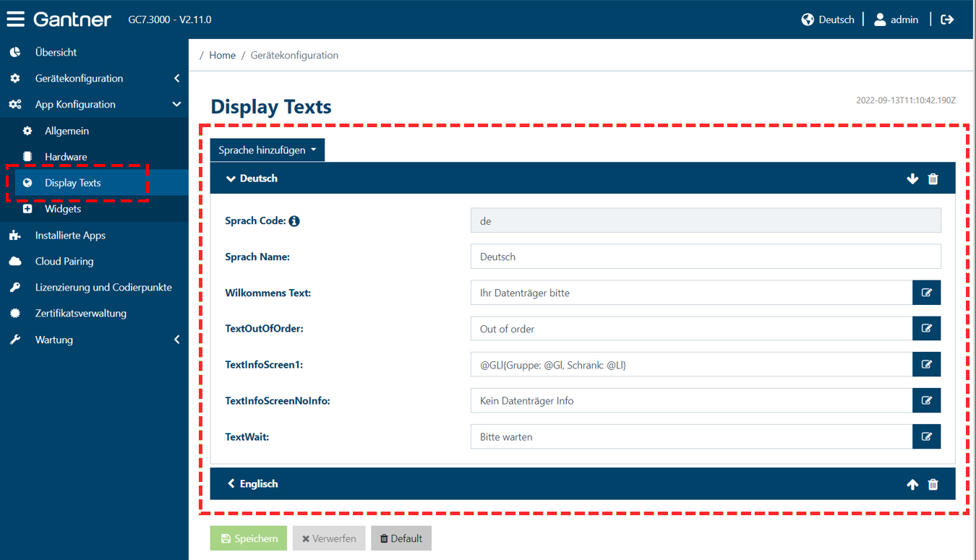
Task: Expand the Wartung sidebar menu
Action: click(x=94, y=340)
